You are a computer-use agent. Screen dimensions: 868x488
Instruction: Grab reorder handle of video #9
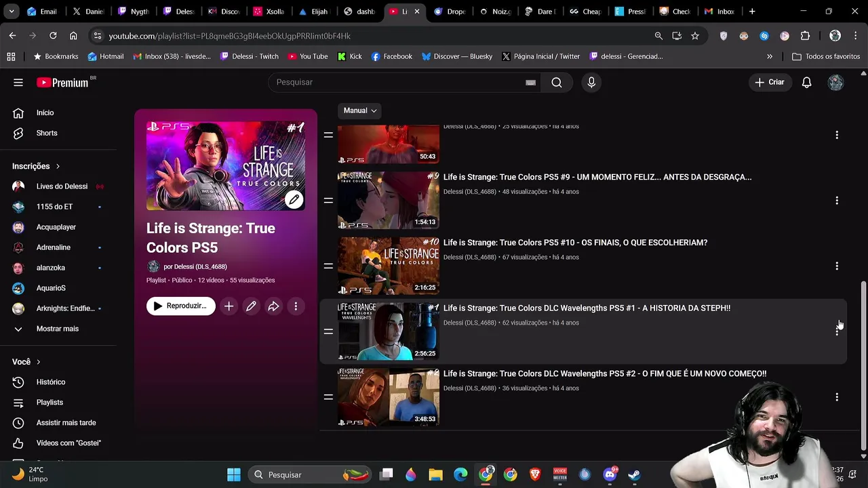[x=328, y=201]
